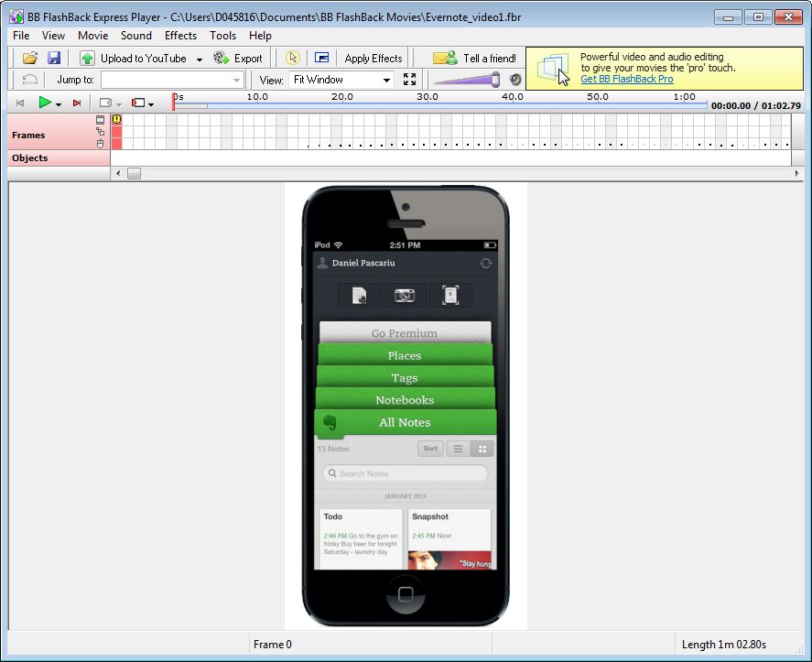Viewport: 812px width, 662px height.
Task: Open the Effects menu
Action: coord(180,35)
